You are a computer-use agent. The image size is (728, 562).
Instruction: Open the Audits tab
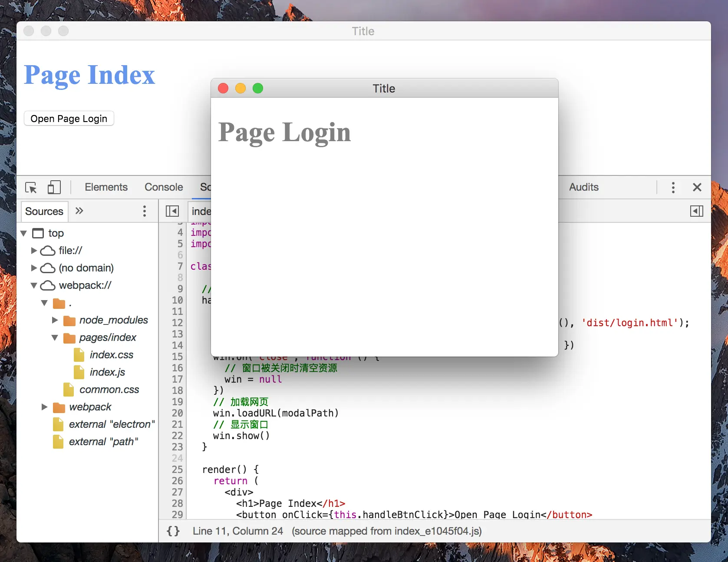tap(584, 187)
